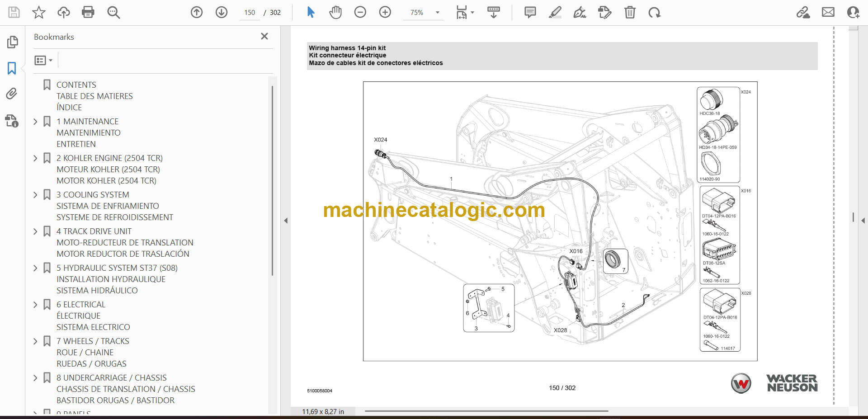
Task: Click the page number input field
Action: 250,13
